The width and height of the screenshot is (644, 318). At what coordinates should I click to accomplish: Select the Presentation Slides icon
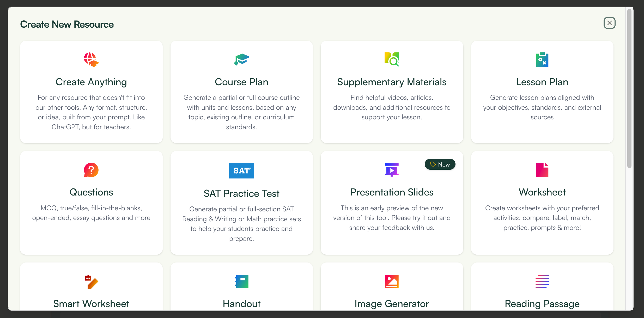pyautogui.click(x=391, y=170)
